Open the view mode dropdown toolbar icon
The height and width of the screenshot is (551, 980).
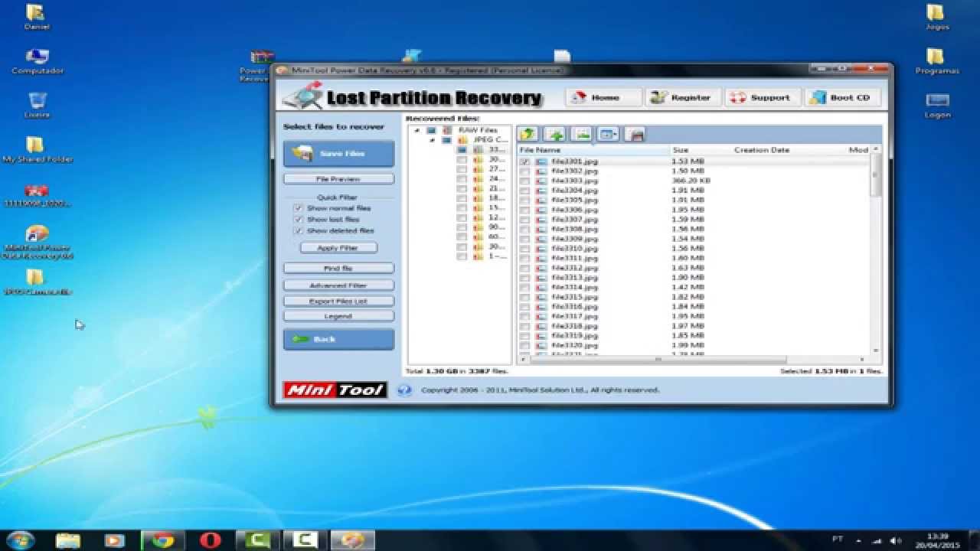click(608, 135)
